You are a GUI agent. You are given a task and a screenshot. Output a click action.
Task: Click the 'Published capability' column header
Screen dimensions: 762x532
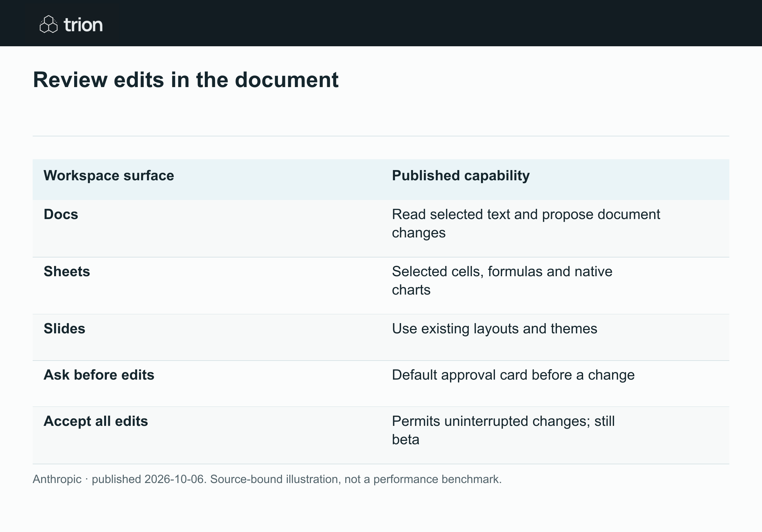pyautogui.click(x=461, y=176)
